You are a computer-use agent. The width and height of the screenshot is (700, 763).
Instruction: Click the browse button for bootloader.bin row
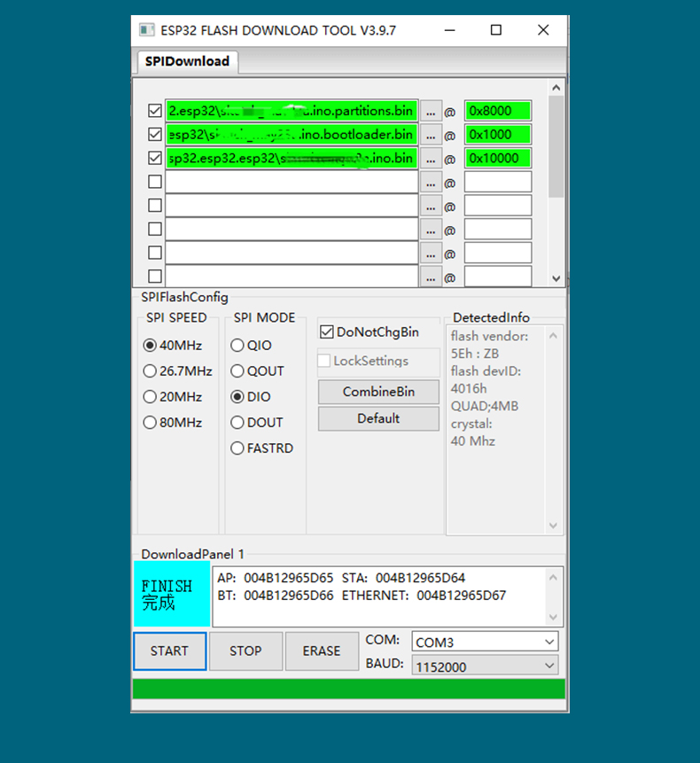point(431,136)
